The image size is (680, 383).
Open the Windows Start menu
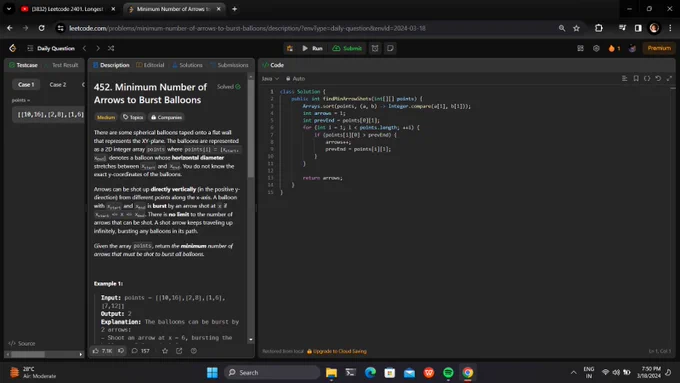[x=212, y=373]
